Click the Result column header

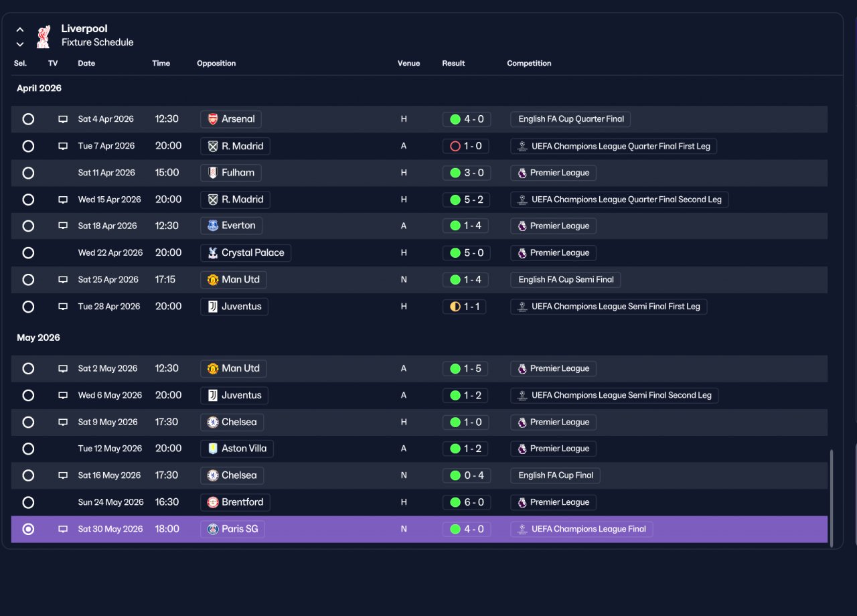[453, 64]
